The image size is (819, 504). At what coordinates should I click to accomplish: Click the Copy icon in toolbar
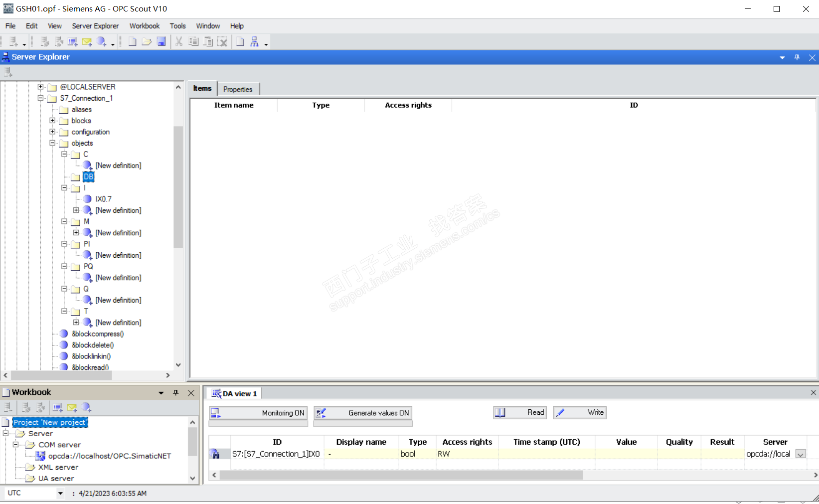coord(193,42)
